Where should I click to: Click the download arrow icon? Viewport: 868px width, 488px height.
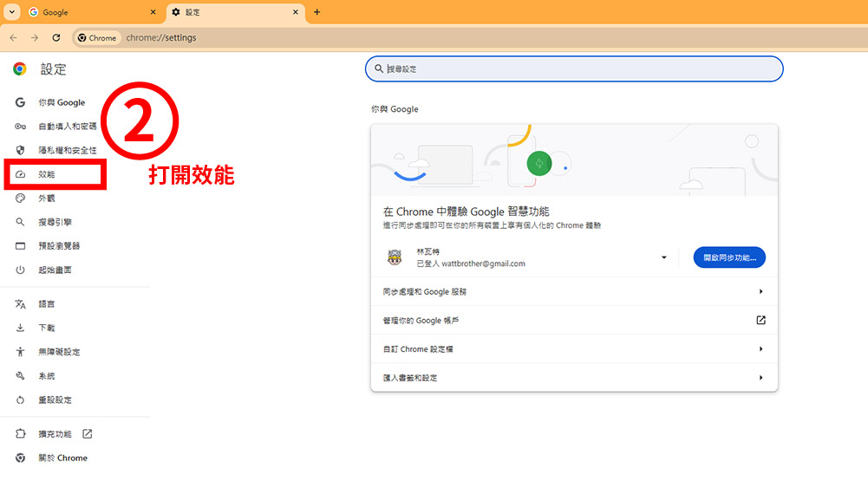[x=21, y=328]
